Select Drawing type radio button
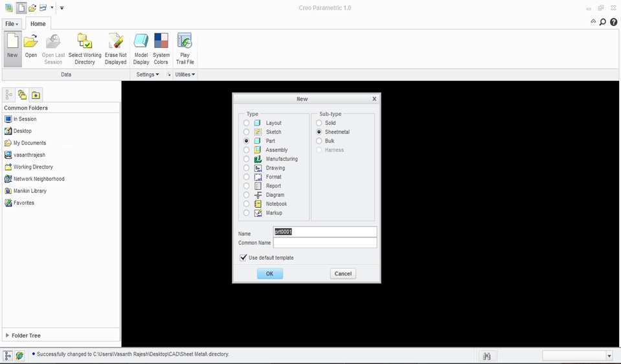Viewport: 621px width, 364px height. tap(246, 168)
